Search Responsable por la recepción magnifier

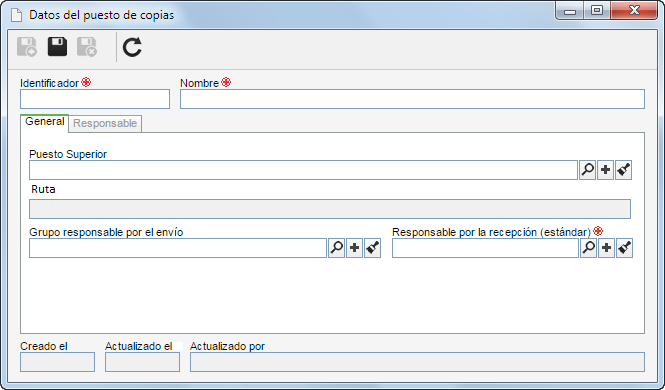click(589, 248)
